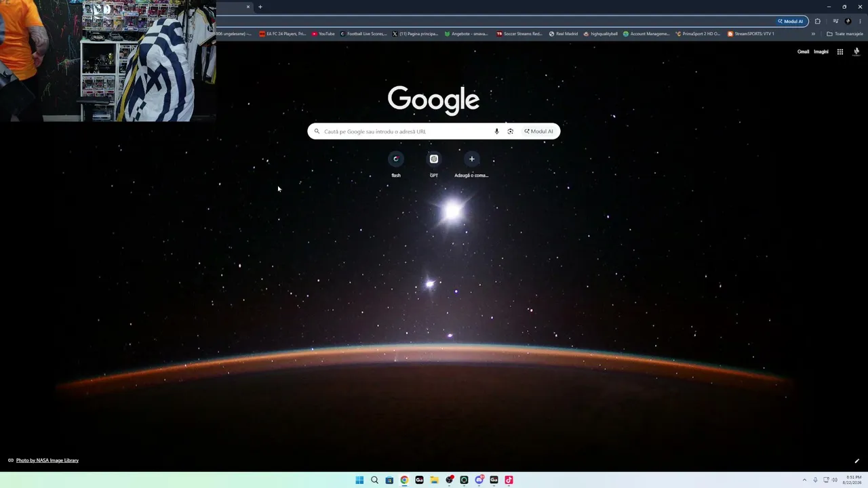This screenshot has width=868, height=488.
Task: Open the StreamSPORTS VTV 1 bookmark
Action: 751,34
